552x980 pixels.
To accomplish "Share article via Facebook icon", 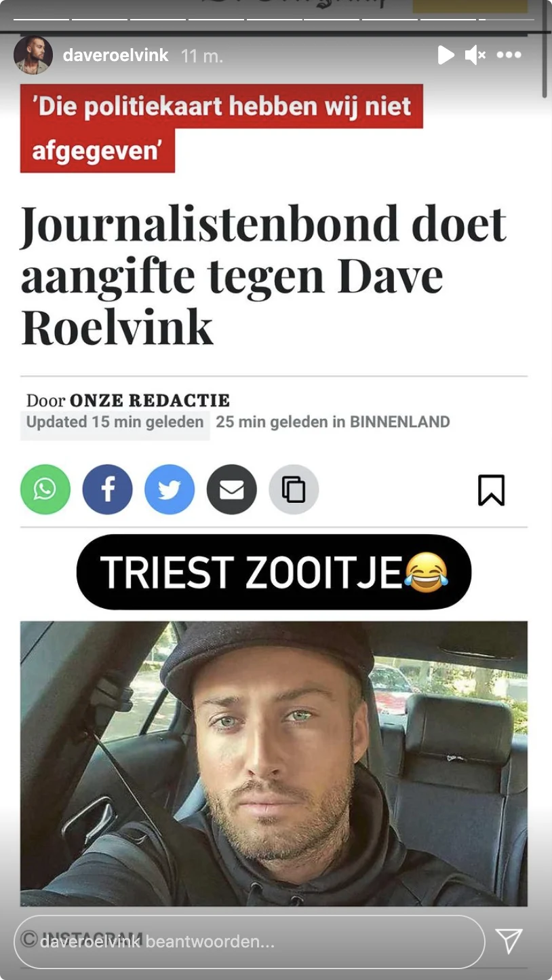I will 107,489.
